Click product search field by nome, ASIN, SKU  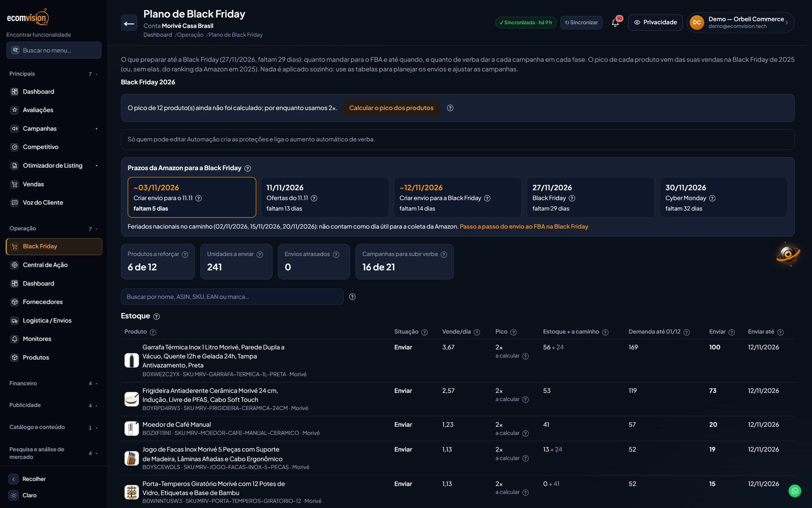[x=232, y=297]
